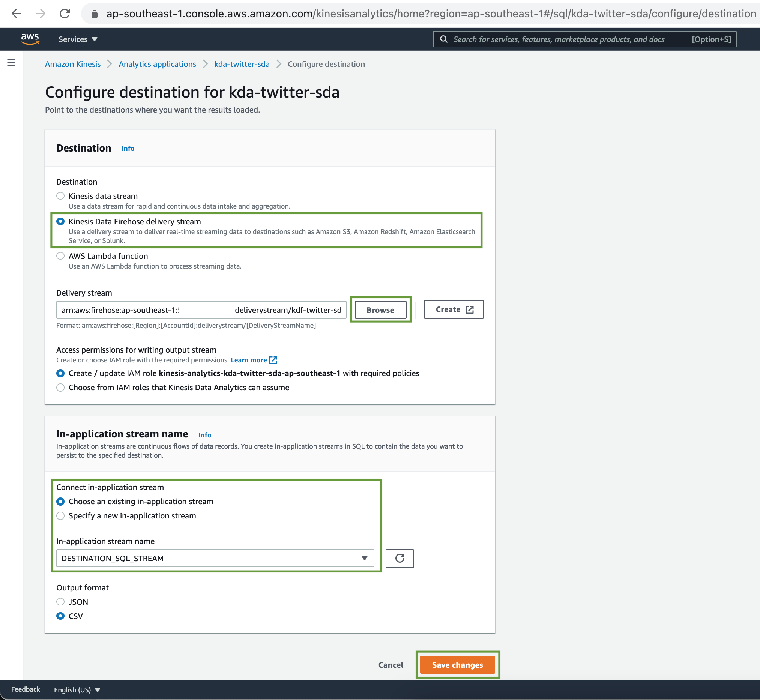Set output format to JSON
760x700 pixels.
pyautogui.click(x=60, y=601)
